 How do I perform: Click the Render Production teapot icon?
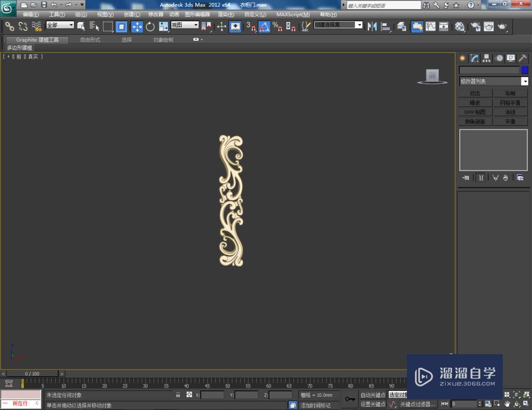[502, 27]
